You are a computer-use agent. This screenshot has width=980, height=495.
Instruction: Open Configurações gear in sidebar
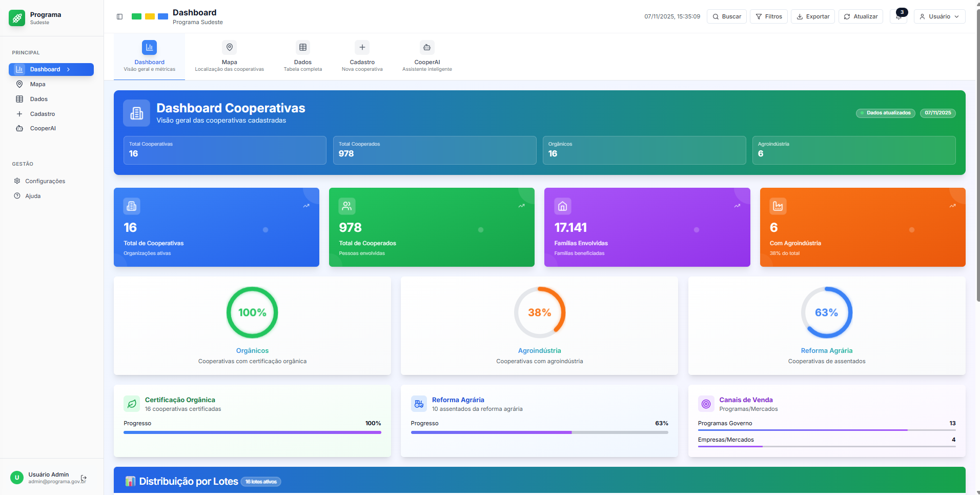point(17,181)
